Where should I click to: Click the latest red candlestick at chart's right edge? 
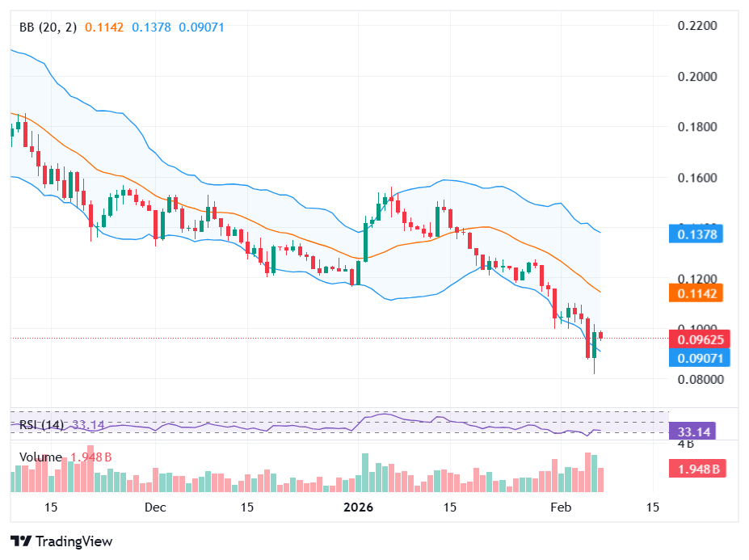pos(601,335)
